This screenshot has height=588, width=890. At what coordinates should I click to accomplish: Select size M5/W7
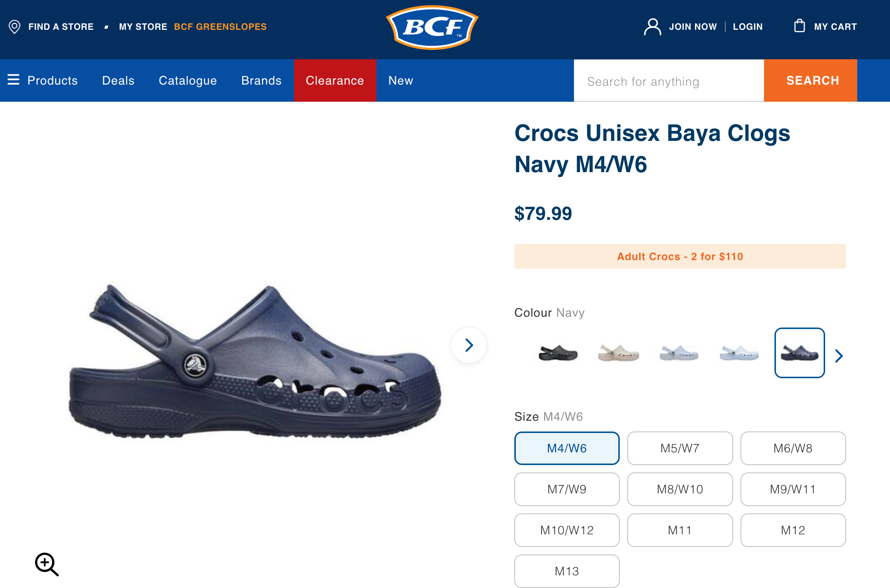[679, 448]
